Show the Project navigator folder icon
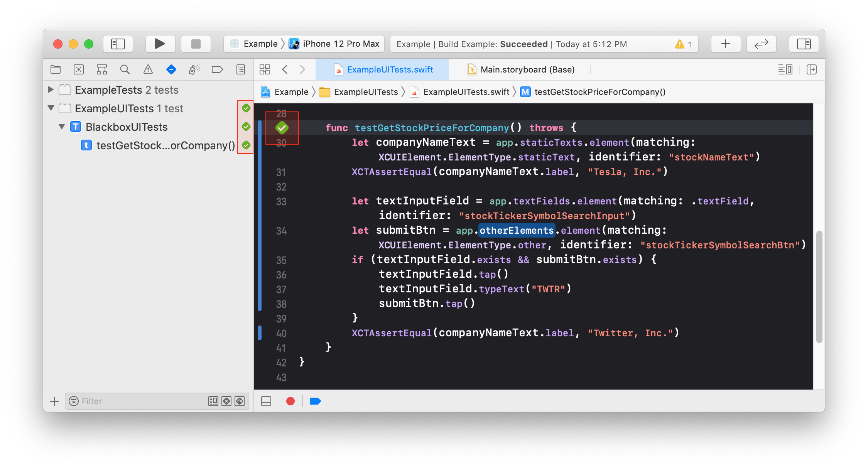Viewport: 868px width, 469px height. [56, 69]
